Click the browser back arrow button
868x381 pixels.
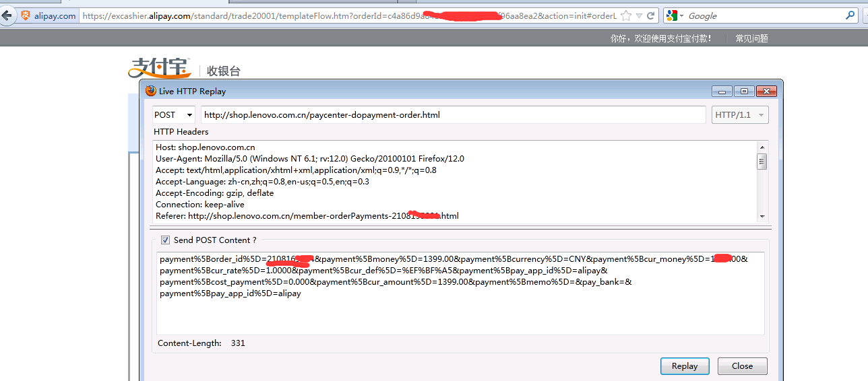7,15
